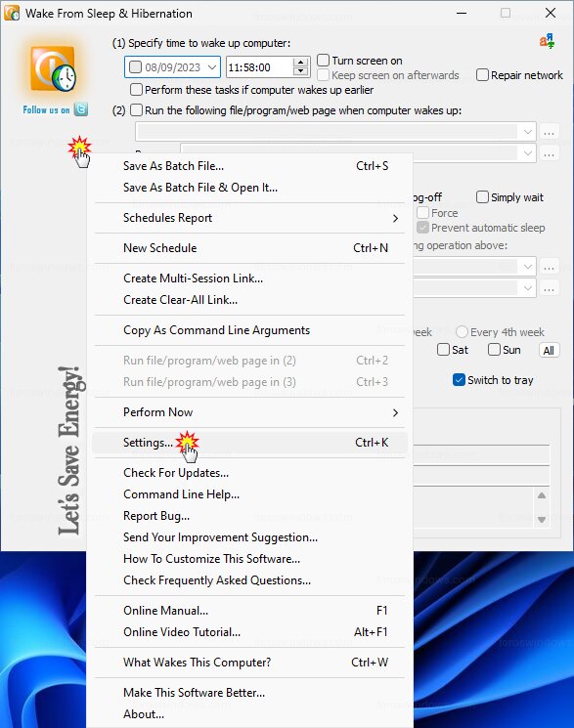
Task: Click the wake time input field
Action: tap(260, 67)
